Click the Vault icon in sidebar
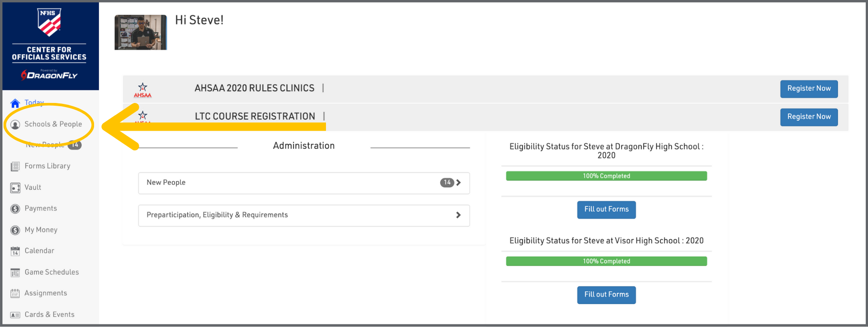This screenshot has width=868, height=327. 15,188
